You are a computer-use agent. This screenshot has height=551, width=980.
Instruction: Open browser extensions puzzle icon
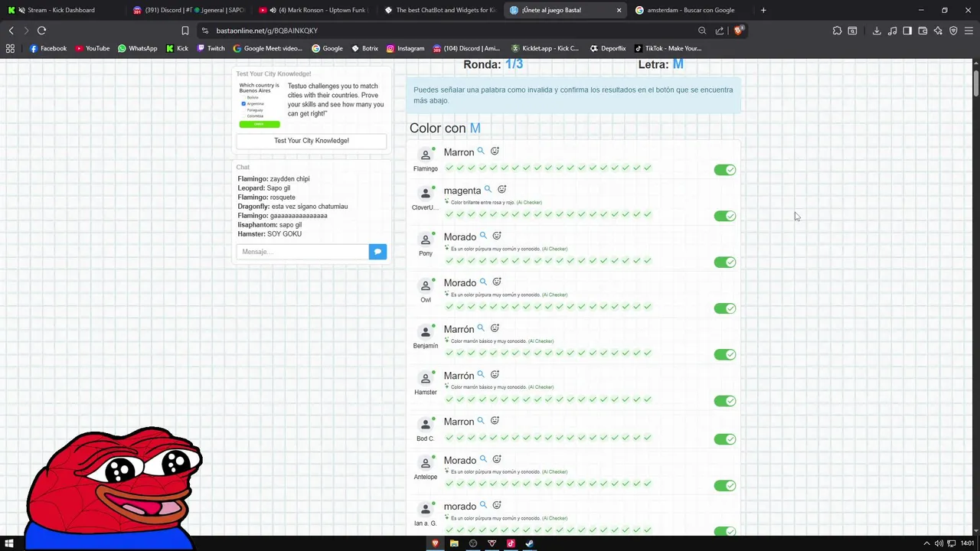[837, 31]
